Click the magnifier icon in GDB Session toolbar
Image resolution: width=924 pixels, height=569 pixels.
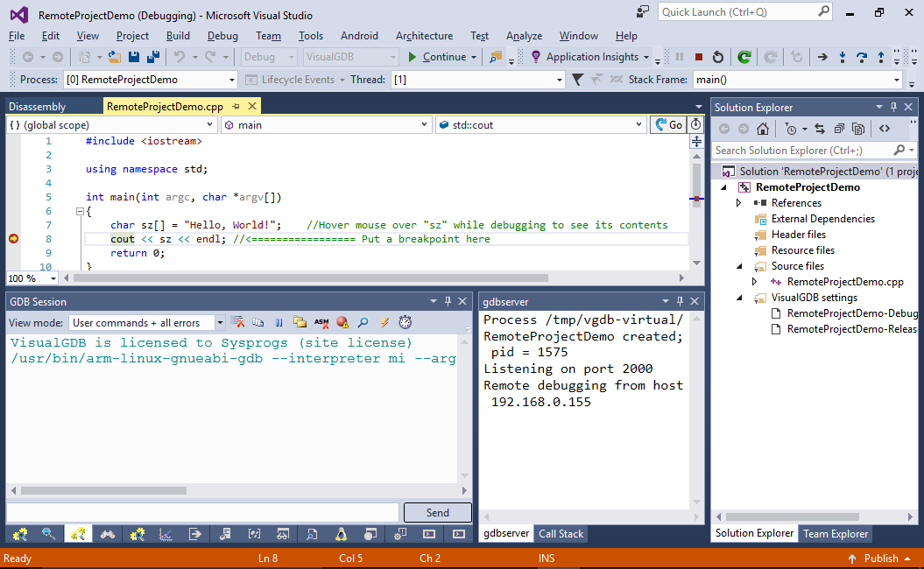(363, 322)
